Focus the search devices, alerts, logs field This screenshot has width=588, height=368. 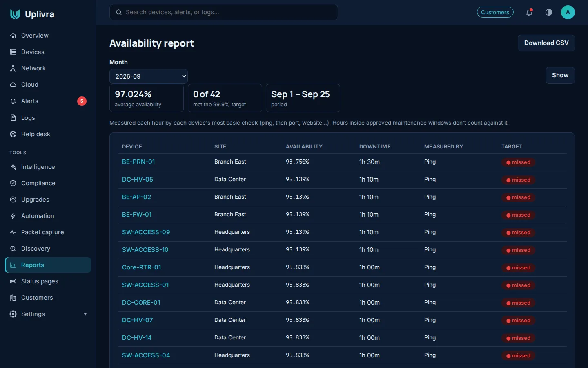pos(224,12)
